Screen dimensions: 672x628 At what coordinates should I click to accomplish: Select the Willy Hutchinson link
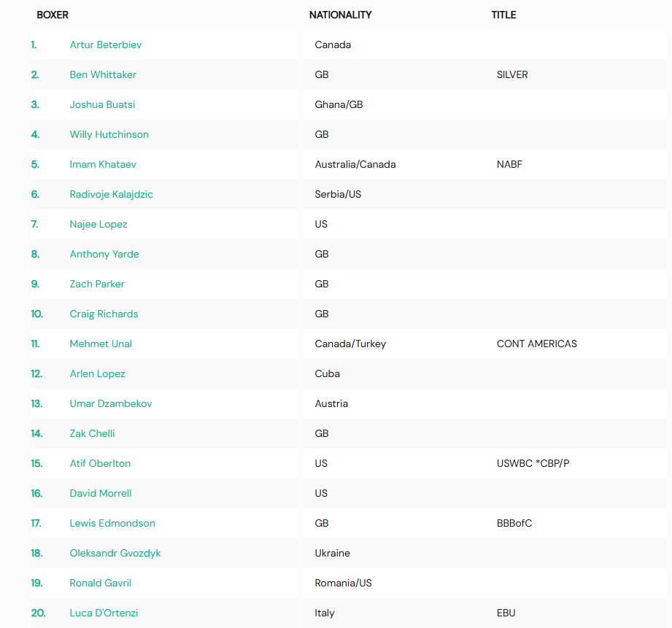pyautogui.click(x=109, y=134)
